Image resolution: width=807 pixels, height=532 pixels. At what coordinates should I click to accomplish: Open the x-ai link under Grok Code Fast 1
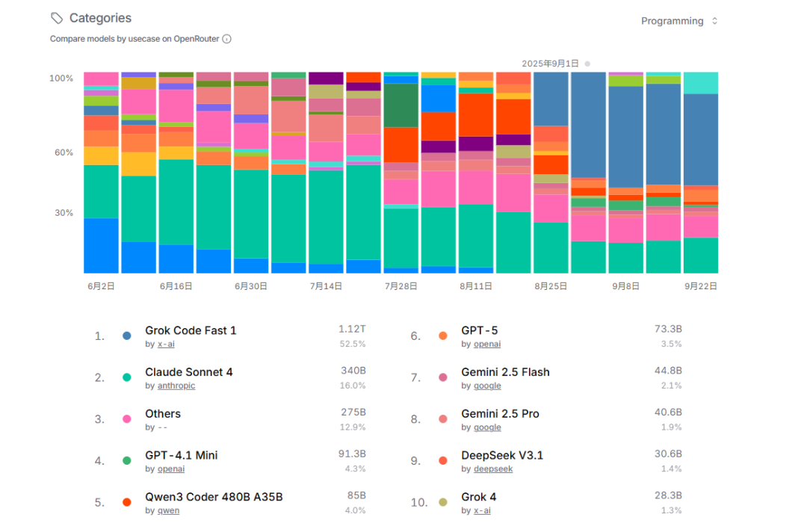pyautogui.click(x=166, y=344)
